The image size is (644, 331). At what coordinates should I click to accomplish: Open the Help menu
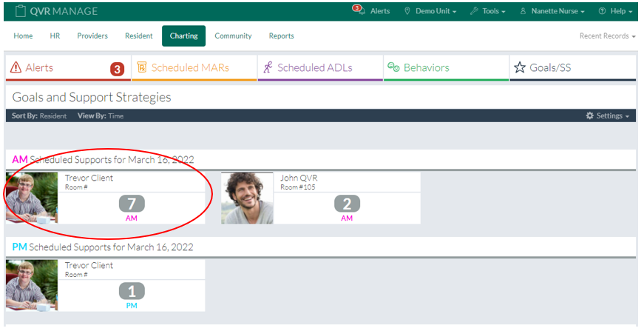click(615, 11)
